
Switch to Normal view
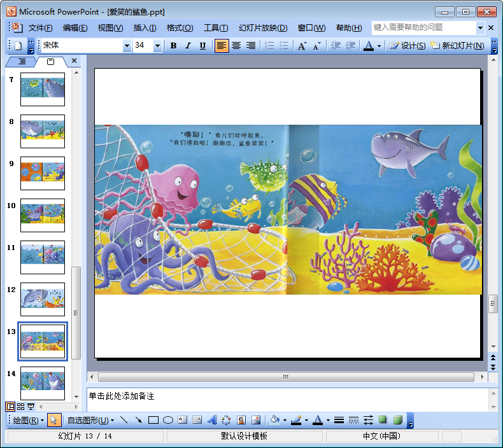pyautogui.click(x=10, y=407)
